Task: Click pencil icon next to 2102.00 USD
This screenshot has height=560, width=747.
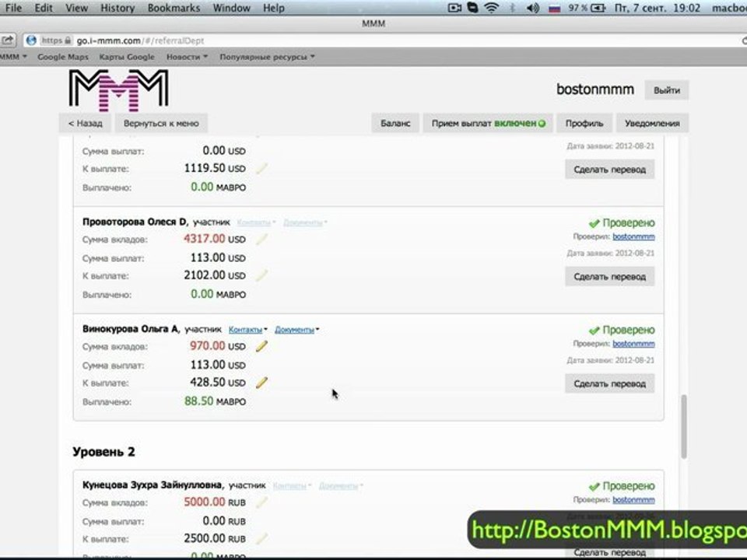Action: (261, 275)
